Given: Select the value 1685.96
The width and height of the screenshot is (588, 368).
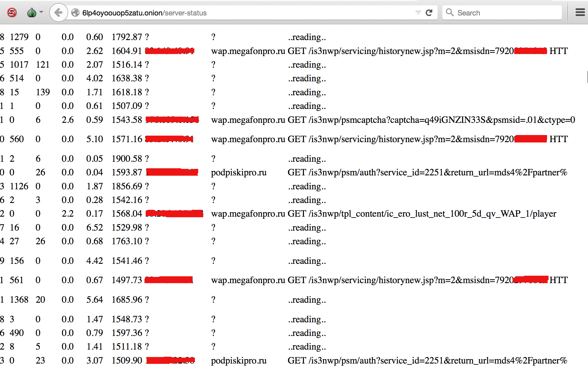Looking at the screenshot, I should pyautogui.click(x=127, y=300).
